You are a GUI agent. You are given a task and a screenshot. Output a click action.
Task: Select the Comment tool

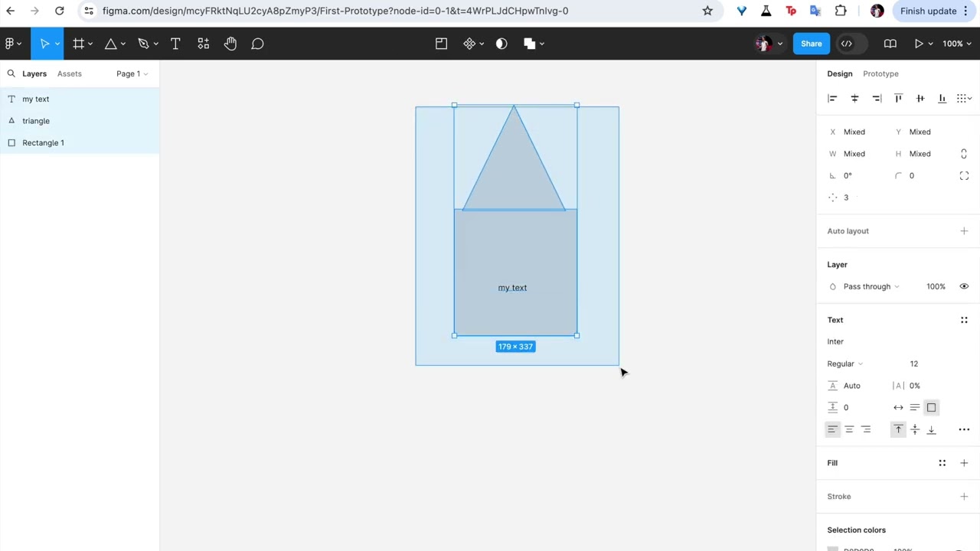[x=258, y=44]
